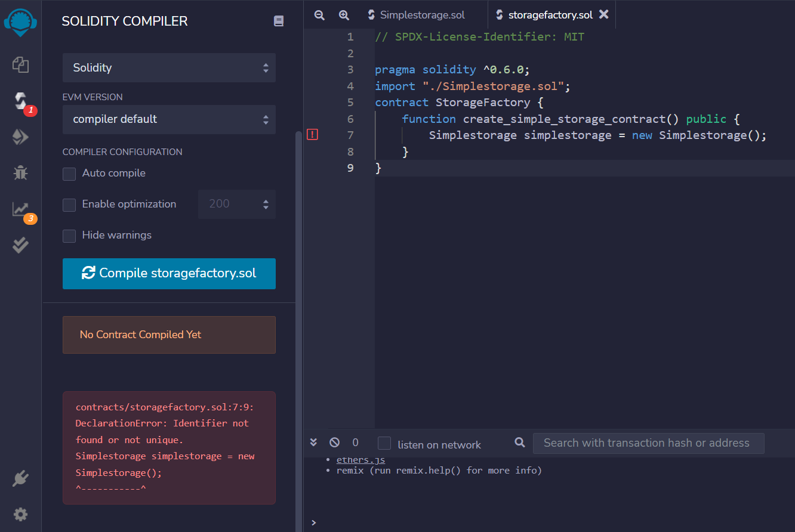Tick the Hide warnings checkbox

point(69,236)
